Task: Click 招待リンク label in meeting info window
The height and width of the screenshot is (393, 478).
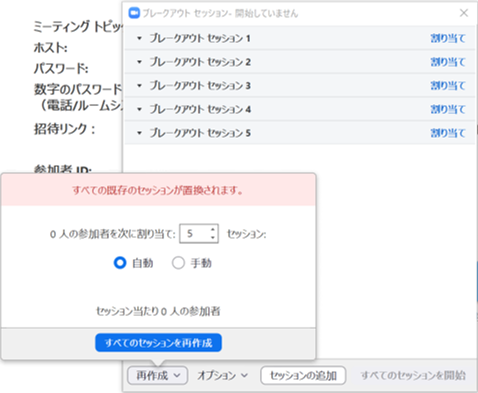Action: point(65,129)
